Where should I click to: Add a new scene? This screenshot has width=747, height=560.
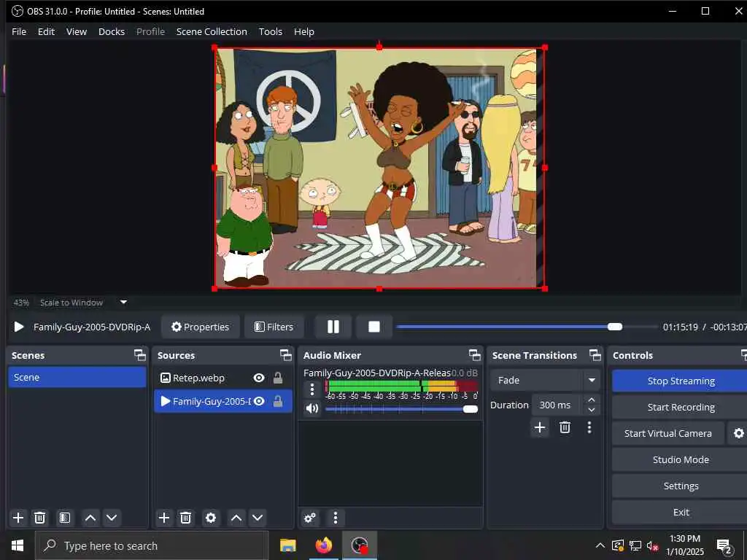click(18, 518)
